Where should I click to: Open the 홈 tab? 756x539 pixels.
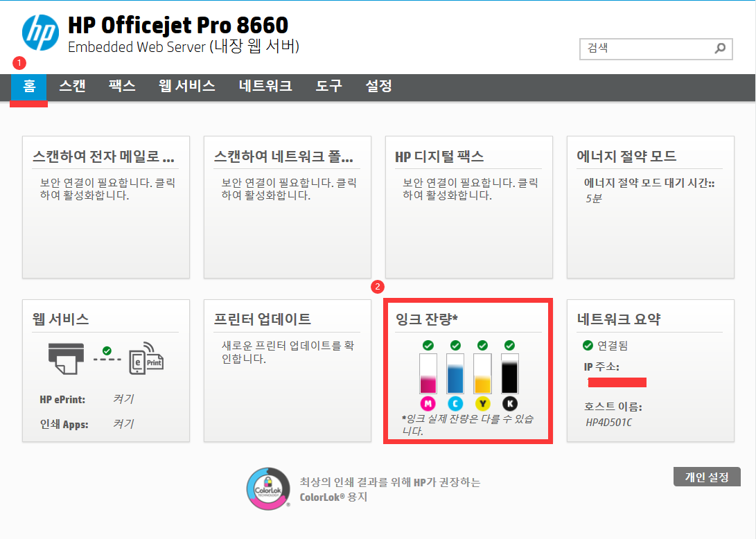coord(29,87)
